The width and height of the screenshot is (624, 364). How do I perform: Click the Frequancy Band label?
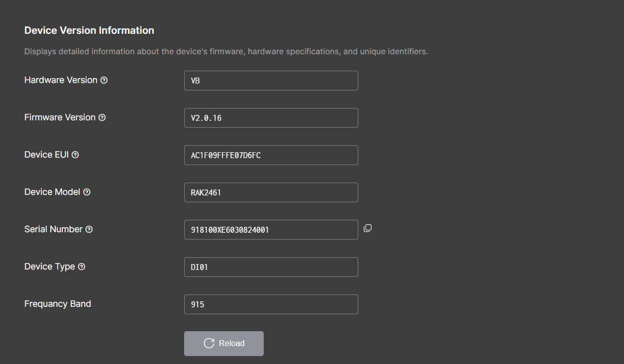(57, 303)
